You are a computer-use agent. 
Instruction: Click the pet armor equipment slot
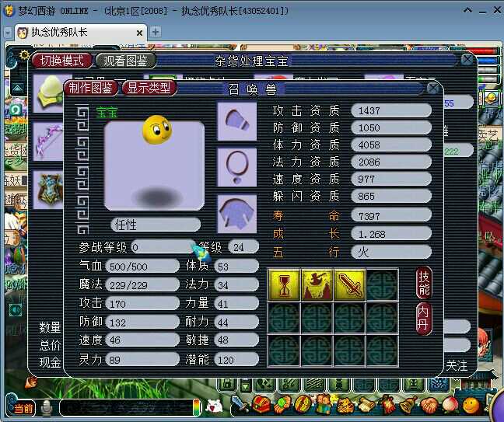237,213
